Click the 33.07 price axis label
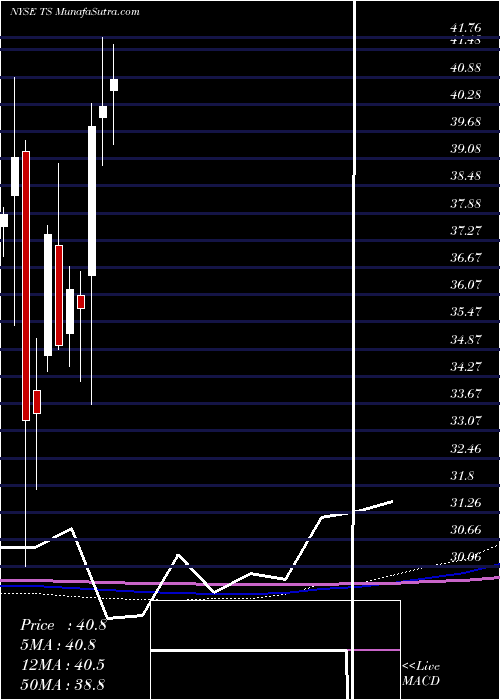The height and width of the screenshot is (700, 500). pyautogui.click(x=466, y=421)
